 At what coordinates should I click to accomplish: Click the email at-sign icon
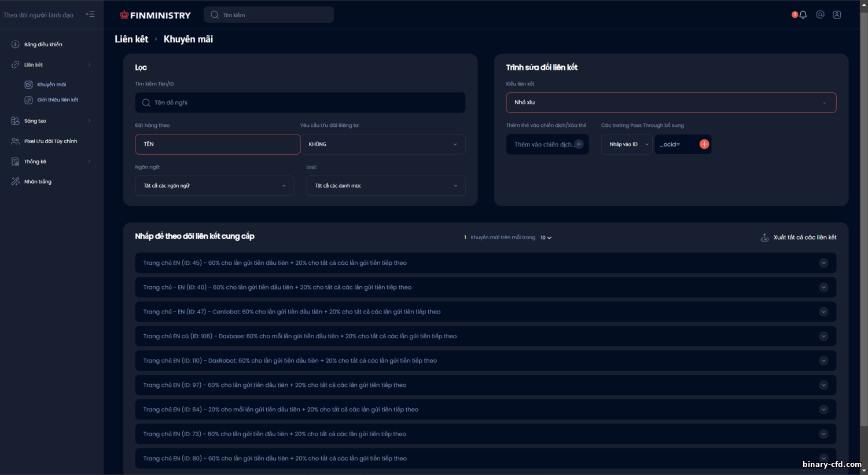pyautogui.click(x=820, y=15)
